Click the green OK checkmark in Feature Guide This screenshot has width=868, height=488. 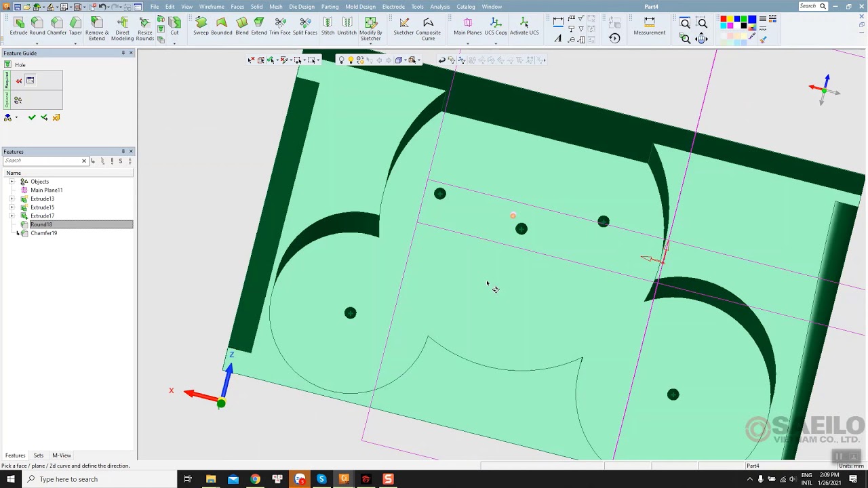pos(31,117)
